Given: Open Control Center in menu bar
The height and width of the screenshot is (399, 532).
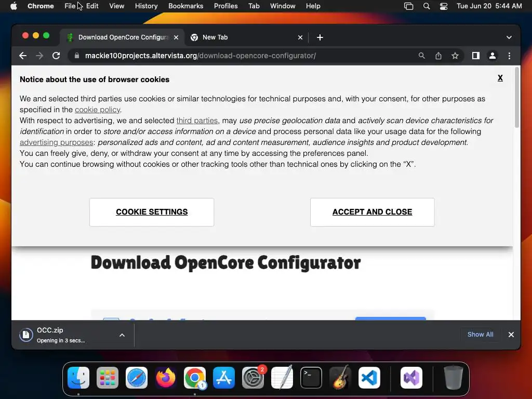Looking at the screenshot, I should (444, 6).
